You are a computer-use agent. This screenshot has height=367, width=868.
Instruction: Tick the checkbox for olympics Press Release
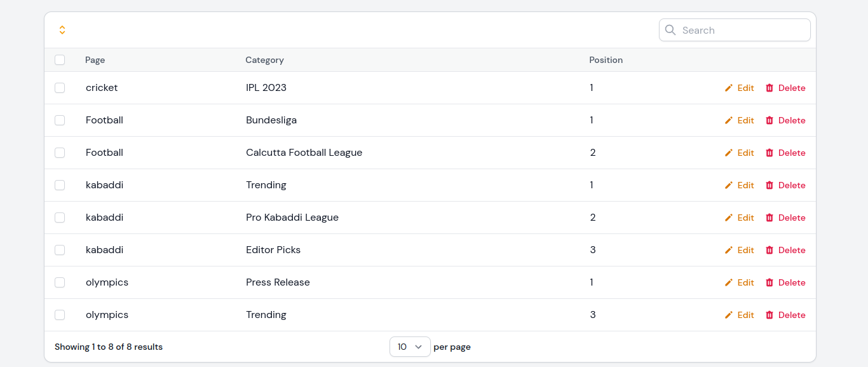click(x=60, y=282)
